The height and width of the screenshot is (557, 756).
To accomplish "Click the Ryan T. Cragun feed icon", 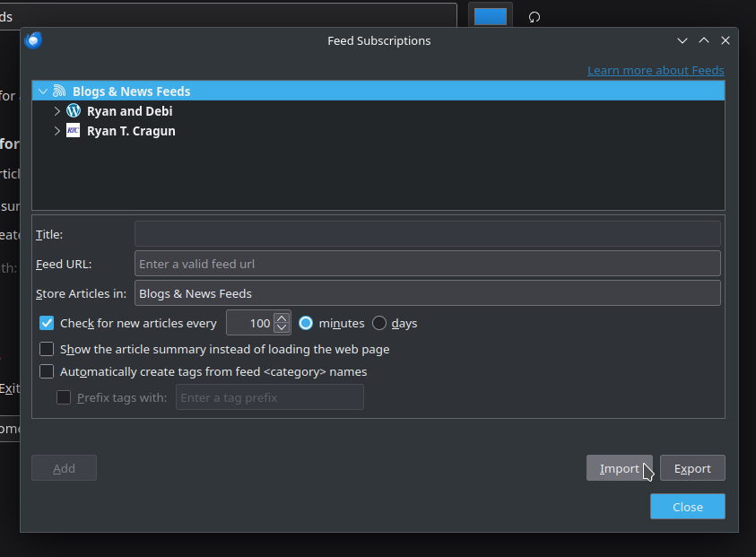I will 74,131.
